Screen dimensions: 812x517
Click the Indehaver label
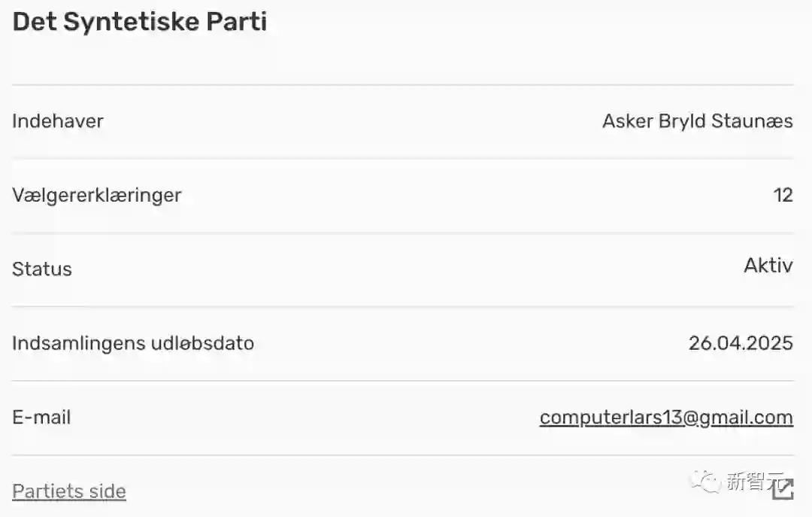click(58, 121)
